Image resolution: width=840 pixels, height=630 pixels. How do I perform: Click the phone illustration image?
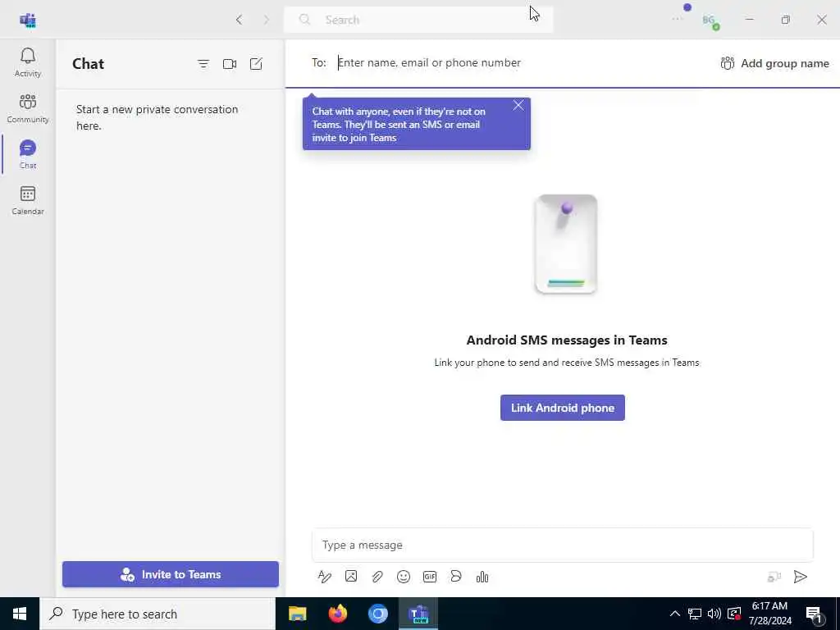(x=566, y=244)
